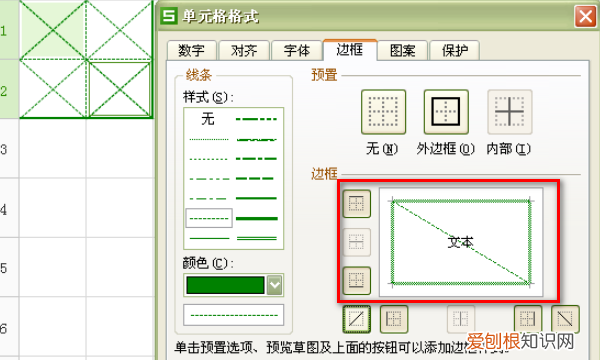Toggle the top border button

(356, 204)
